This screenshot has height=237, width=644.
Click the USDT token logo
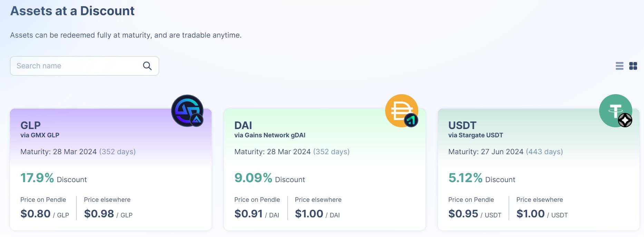click(x=615, y=110)
